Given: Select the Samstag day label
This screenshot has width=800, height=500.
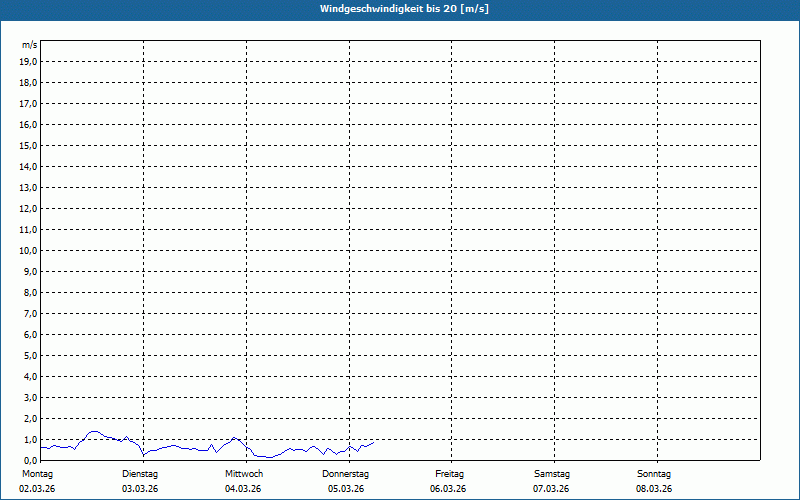Looking at the screenshot, I should (552, 473).
